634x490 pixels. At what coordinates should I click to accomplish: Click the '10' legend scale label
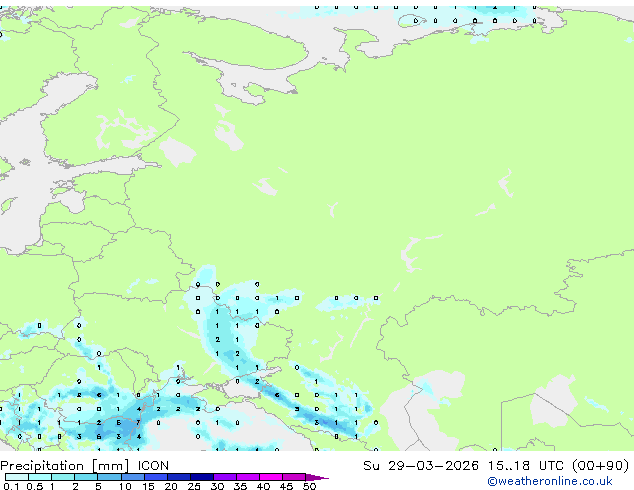pyautogui.click(x=125, y=486)
